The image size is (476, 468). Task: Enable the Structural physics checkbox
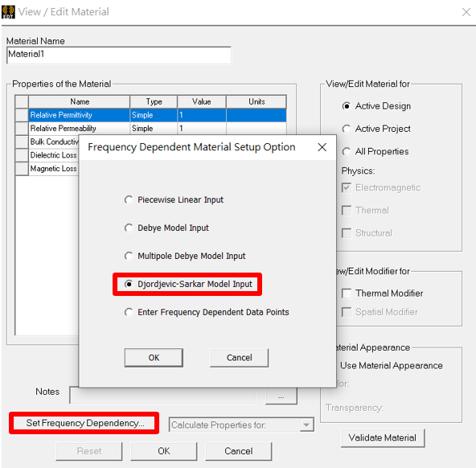coord(347,233)
